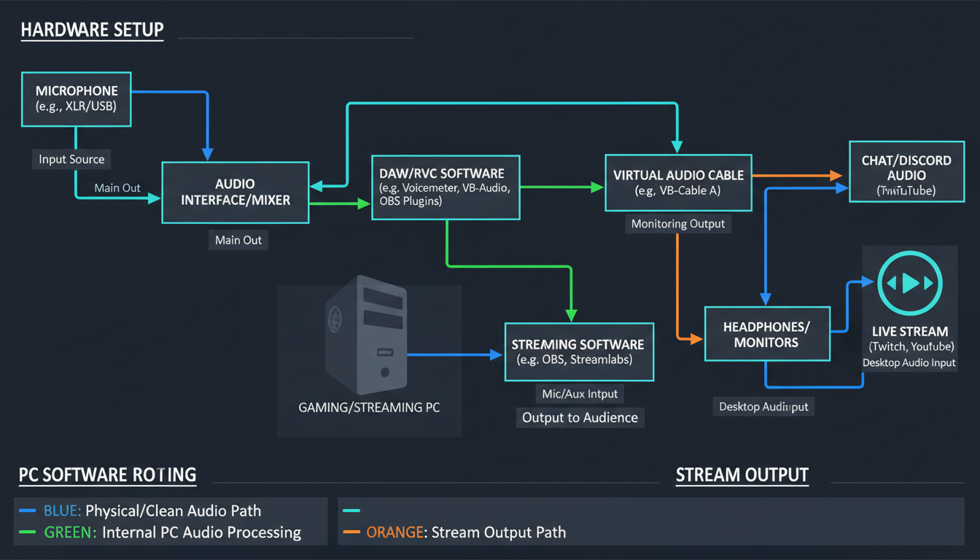Expand the Mic/Aux Input label
The image size is (980, 560).
[579, 393]
